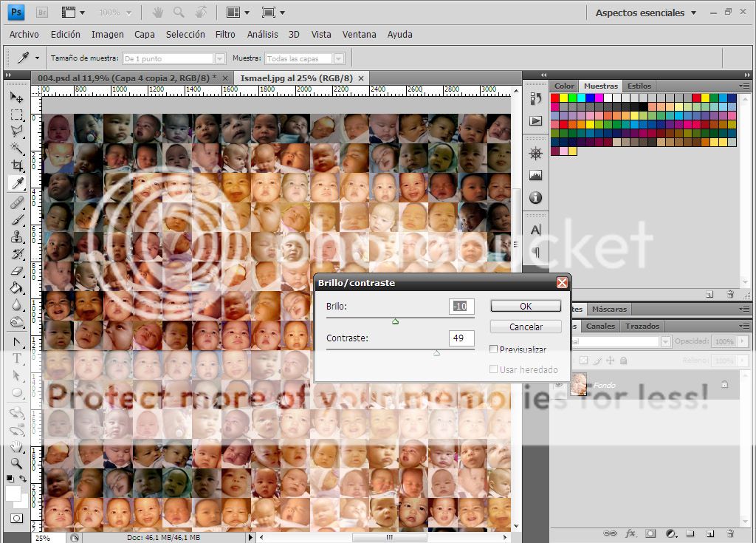Select the Clone Stamp tool
This screenshot has width=756, height=543.
[17, 237]
